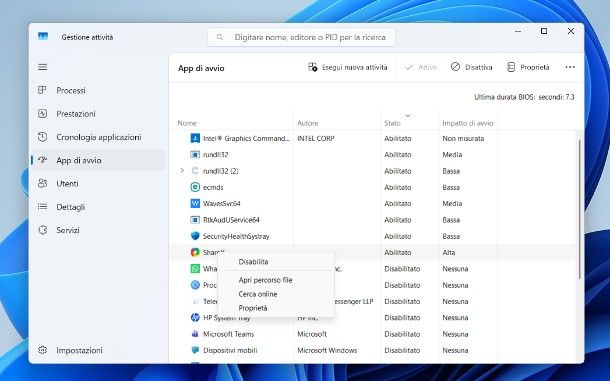Click the Esegui nuova attività icon
The image size is (610, 381).
click(x=312, y=67)
